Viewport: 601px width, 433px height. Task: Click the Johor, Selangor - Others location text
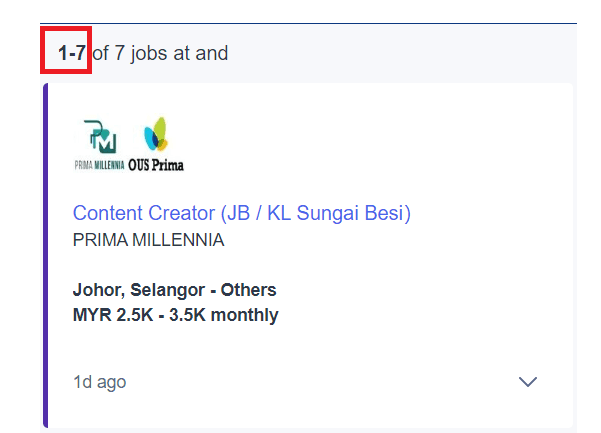(x=174, y=290)
